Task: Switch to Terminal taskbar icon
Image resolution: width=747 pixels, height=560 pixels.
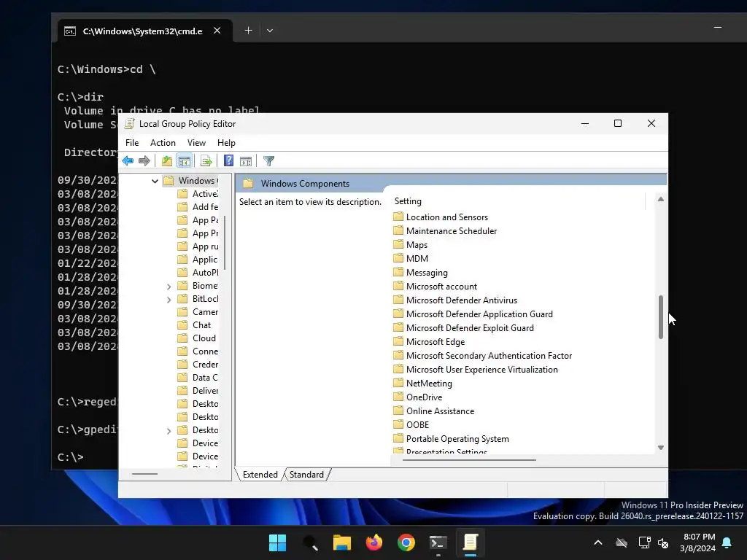Action: pyautogui.click(x=438, y=542)
